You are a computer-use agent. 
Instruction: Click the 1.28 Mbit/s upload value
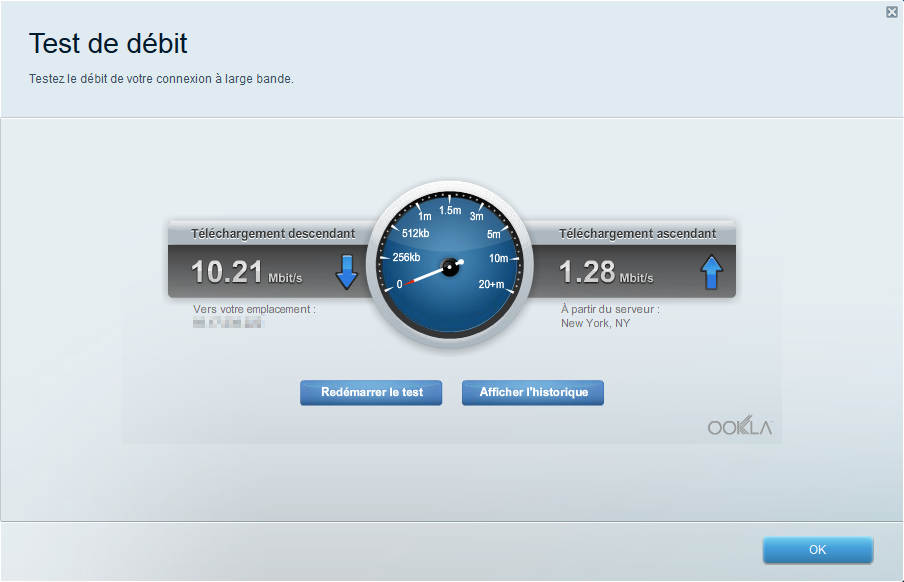605,272
